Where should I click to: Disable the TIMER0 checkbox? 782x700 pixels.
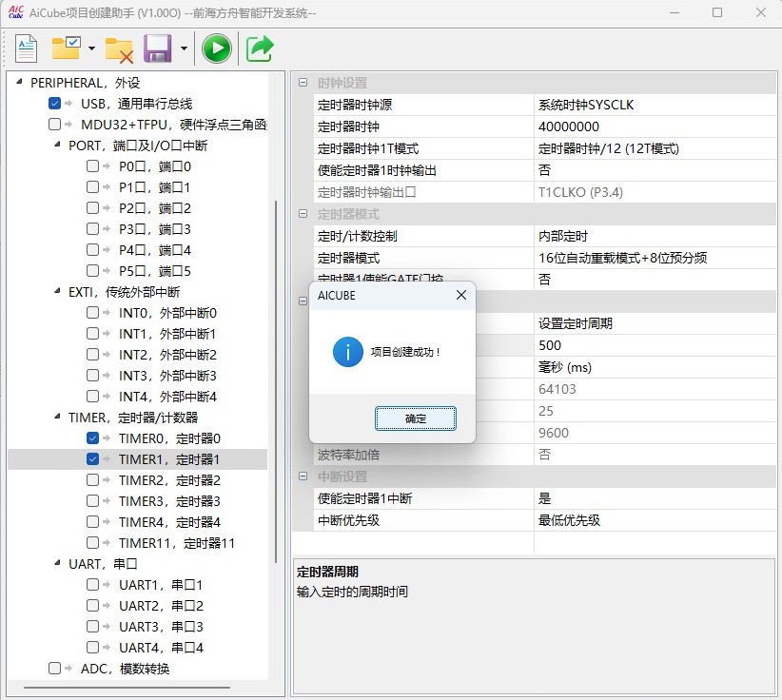[x=92, y=438]
